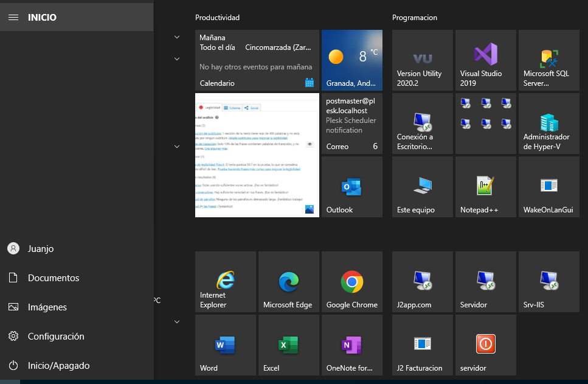Viewport: 588px width, 384px height.
Task: Open the remote desktop tile folder
Action: tap(486, 124)
